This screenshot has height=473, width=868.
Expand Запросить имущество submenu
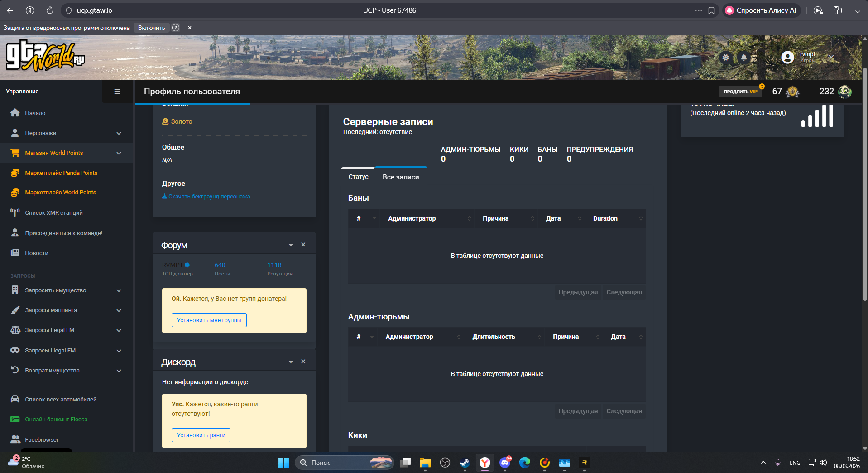click(66, 290)
